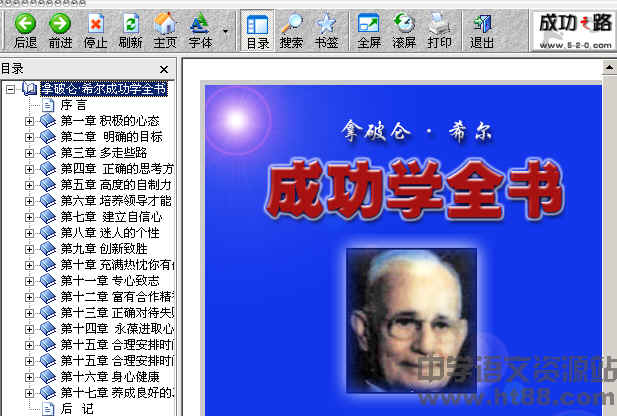Open the 序言 page

[73, 105]
